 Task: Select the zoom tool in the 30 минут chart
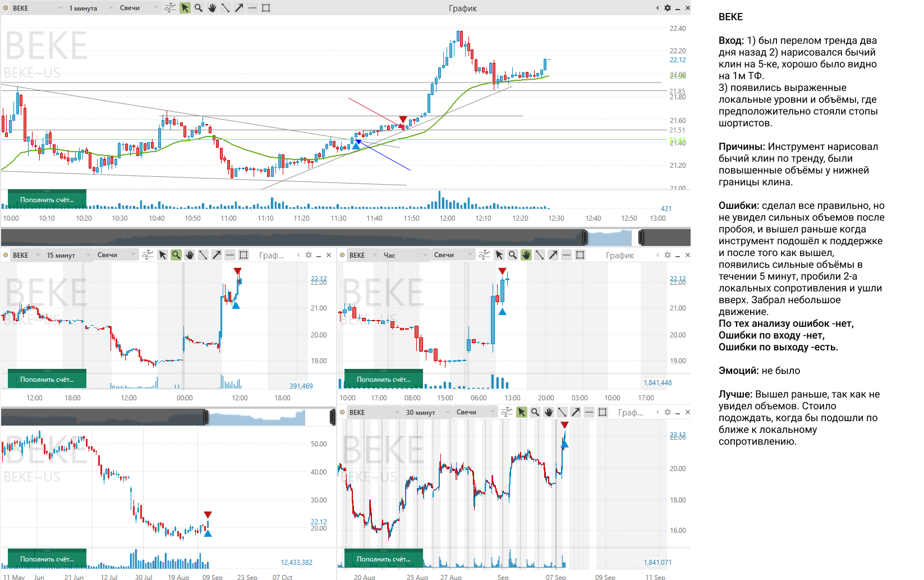pyautogui.click(x=535, y=412)
